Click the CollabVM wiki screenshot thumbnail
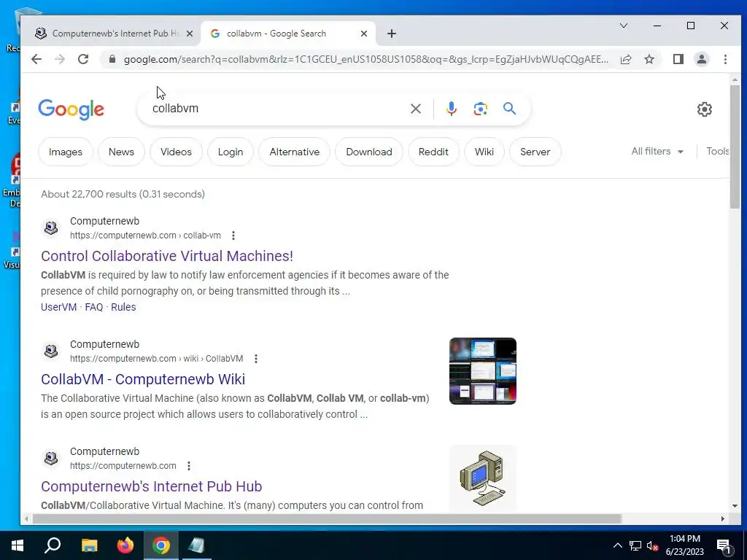747x560 pixels. coord(483,371)
